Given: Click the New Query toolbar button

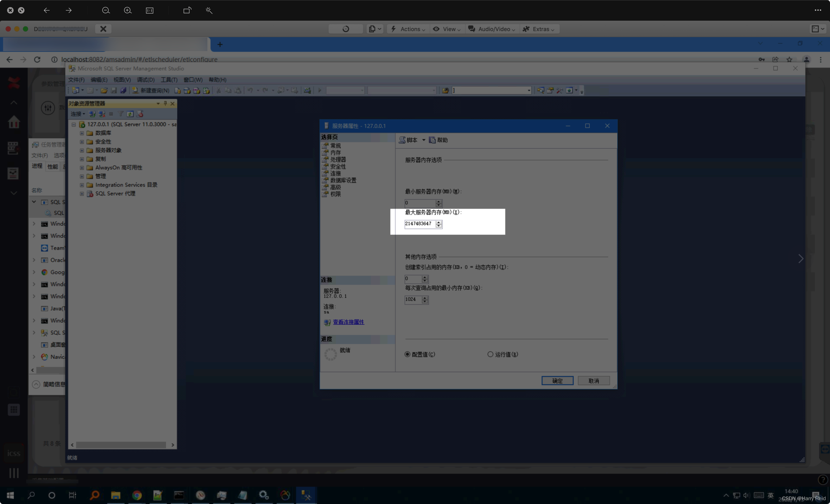Looking at the screenshot, I should pyautogui.click(x=151, y=90).
